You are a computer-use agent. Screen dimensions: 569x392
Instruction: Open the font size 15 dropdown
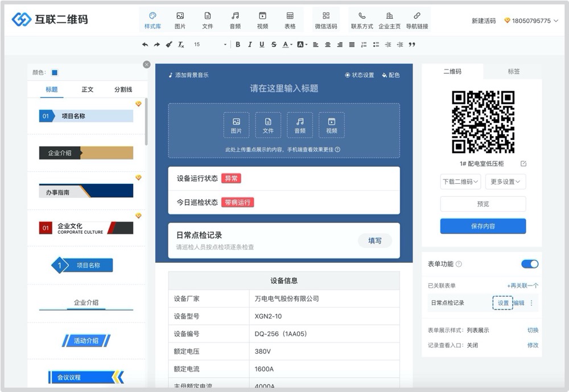(210, 44)
